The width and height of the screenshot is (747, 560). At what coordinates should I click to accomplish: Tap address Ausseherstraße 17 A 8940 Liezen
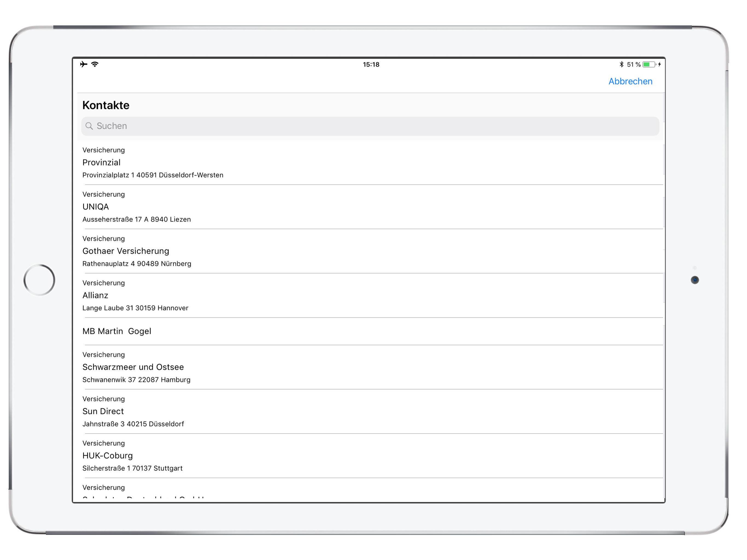pos(136,219)
